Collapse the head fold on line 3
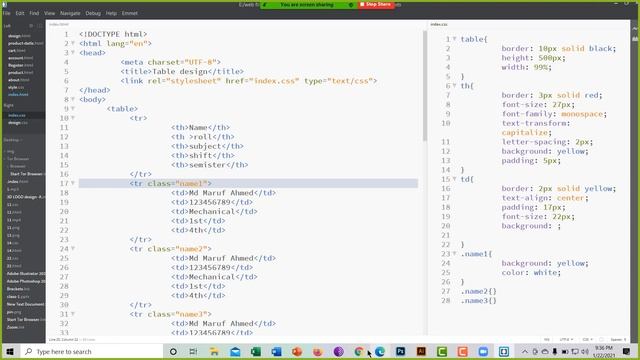The image size is (640, 360). tap(73, 53)
